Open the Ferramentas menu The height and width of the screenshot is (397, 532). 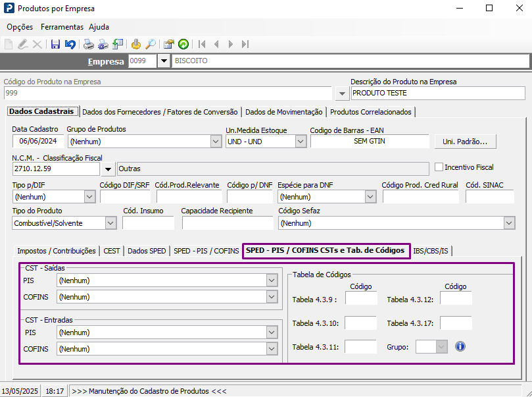pyautogui.click(x=62, y=27)
